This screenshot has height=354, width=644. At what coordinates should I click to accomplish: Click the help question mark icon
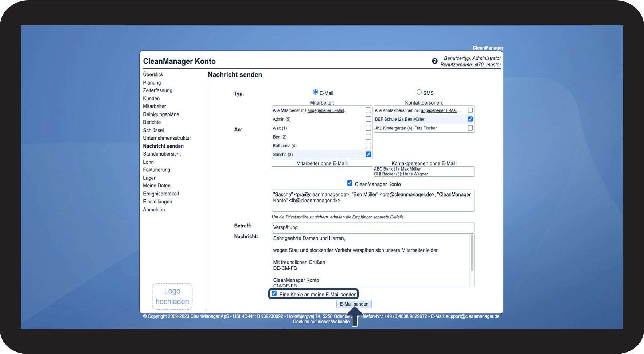434,61
